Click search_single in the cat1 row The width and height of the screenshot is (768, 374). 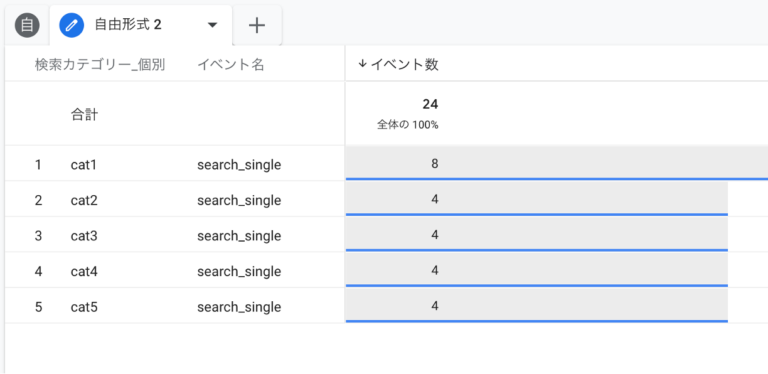point(239,165)
